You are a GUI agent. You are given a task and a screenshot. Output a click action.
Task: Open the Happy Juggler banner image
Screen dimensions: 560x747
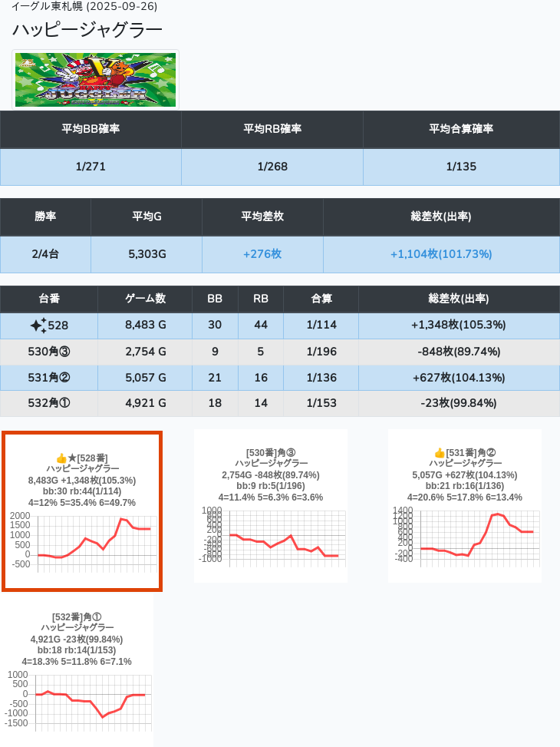96,80
